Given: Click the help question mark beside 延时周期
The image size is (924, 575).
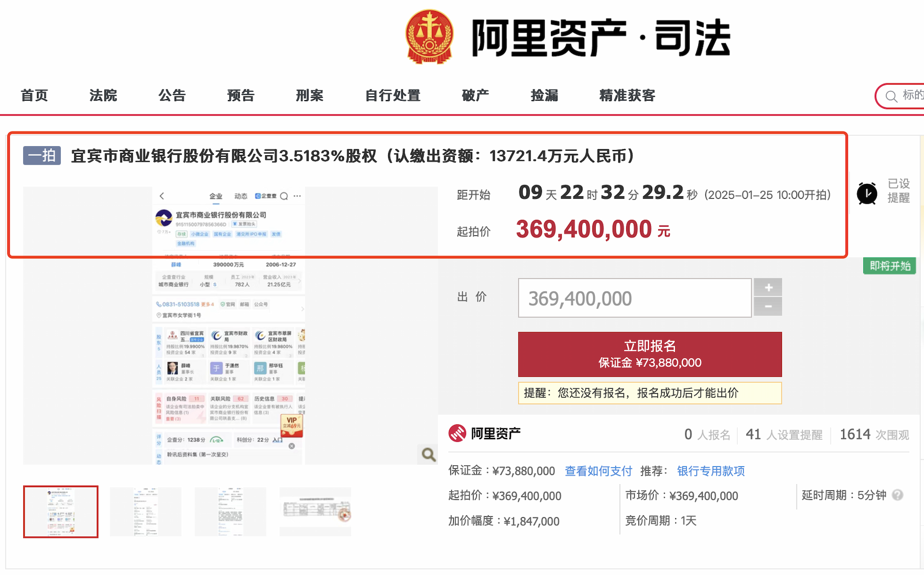Looking at the screenshot, I should point(897,495).
